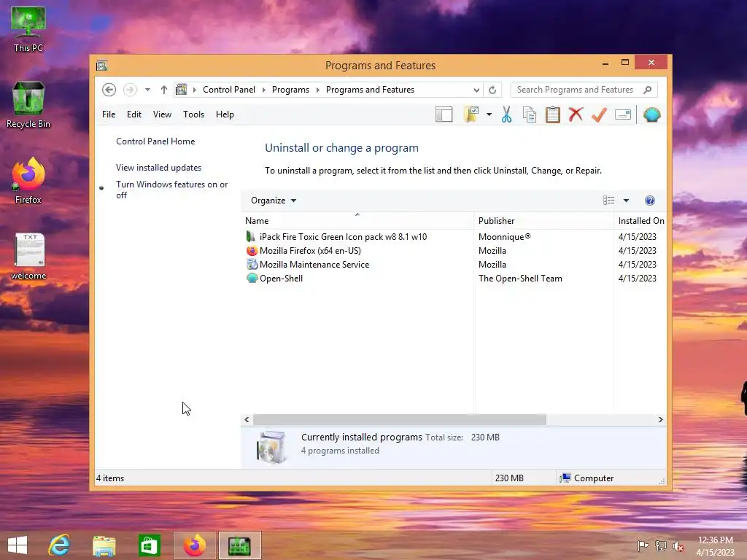Viewport: 747px width, 560px height.
Task: Open the Tools menu
Action: (193, 114)
